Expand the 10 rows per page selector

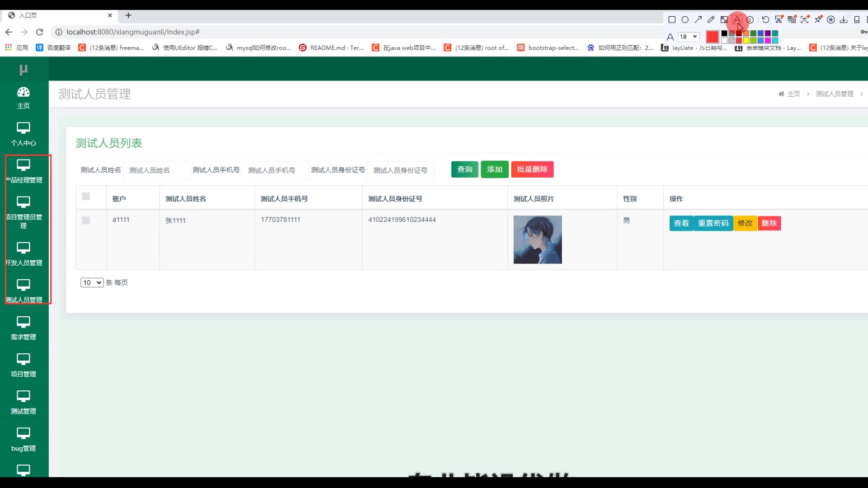coord(92,283)
